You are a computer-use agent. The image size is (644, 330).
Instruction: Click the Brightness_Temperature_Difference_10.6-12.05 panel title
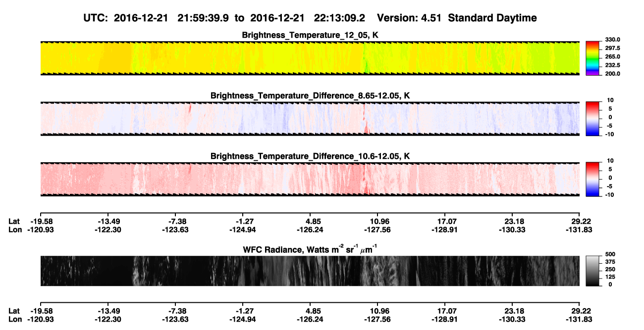coord(310,156)
